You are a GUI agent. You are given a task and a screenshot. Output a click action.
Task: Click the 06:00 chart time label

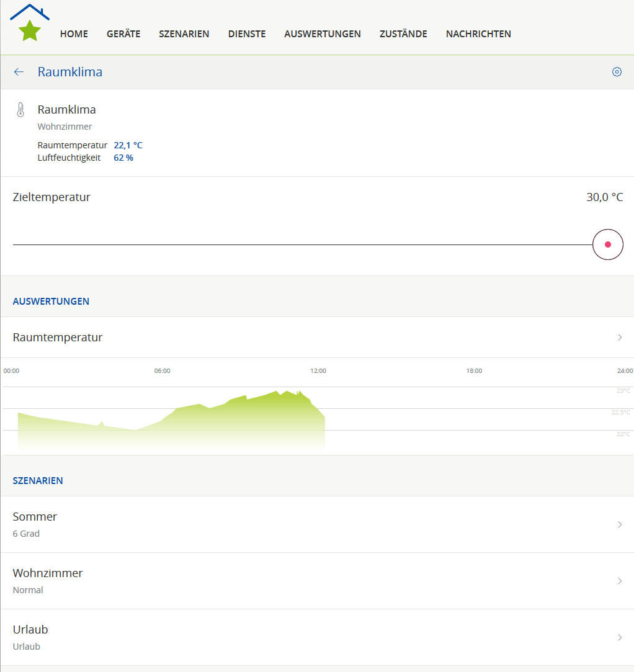pyautogui.click(x=162, y=370)
